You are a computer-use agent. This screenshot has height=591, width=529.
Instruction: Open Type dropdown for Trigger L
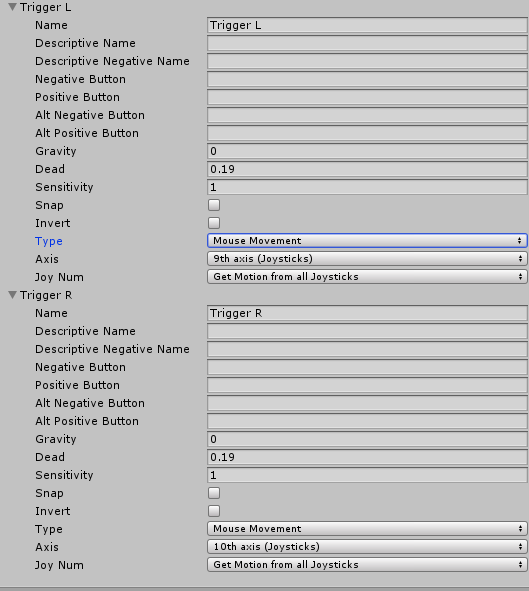click(367, 240)
